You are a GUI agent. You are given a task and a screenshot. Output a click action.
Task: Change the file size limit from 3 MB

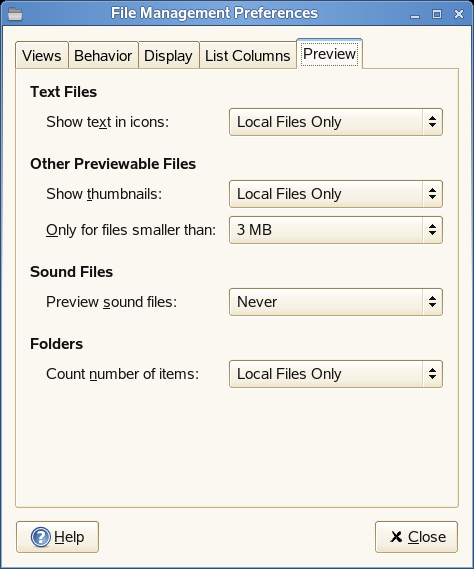click(x=336, y=230)
